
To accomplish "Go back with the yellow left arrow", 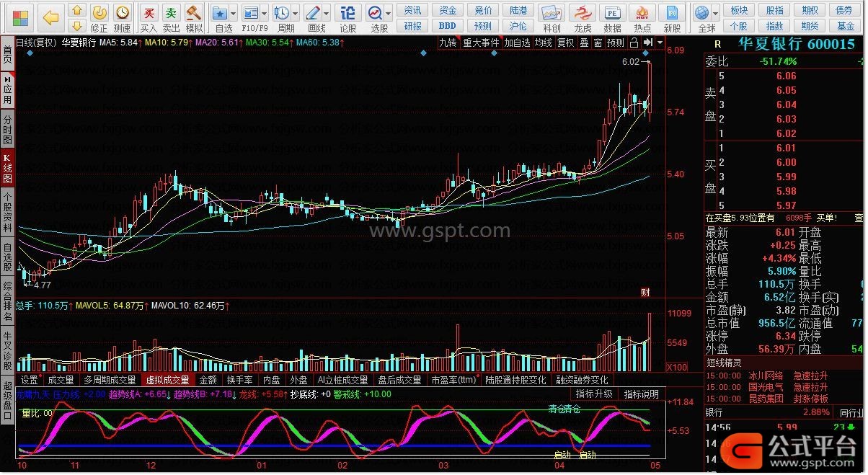I will [50, 17].
